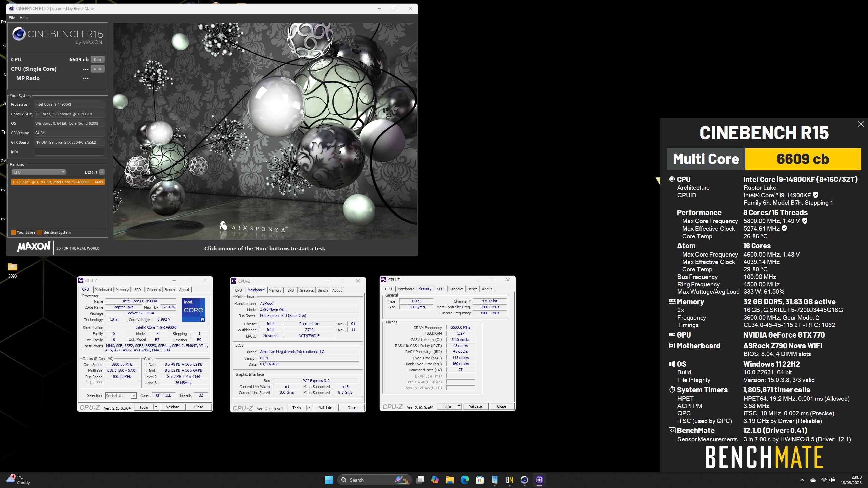Image resolution: width=868 pixels, height=488 pixels.
Task: Click Max Core Frequency verified shield icon
Action: tap(805, 221)
